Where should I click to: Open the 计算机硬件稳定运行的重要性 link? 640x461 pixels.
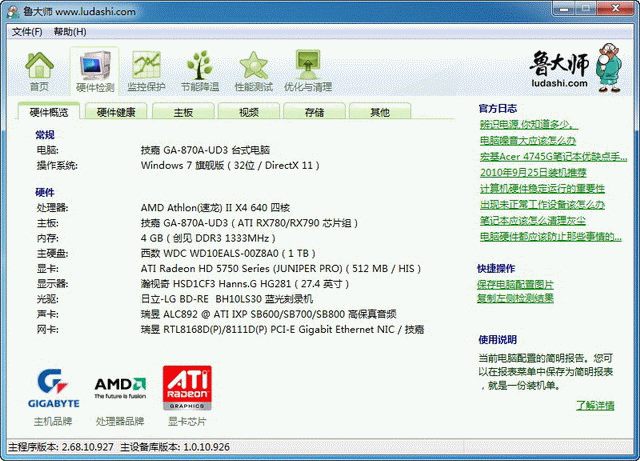(542, 188)
